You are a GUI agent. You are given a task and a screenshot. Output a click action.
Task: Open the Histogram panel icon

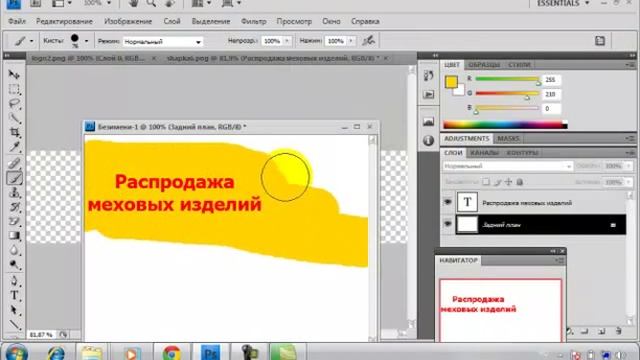(x=428, y=122)
